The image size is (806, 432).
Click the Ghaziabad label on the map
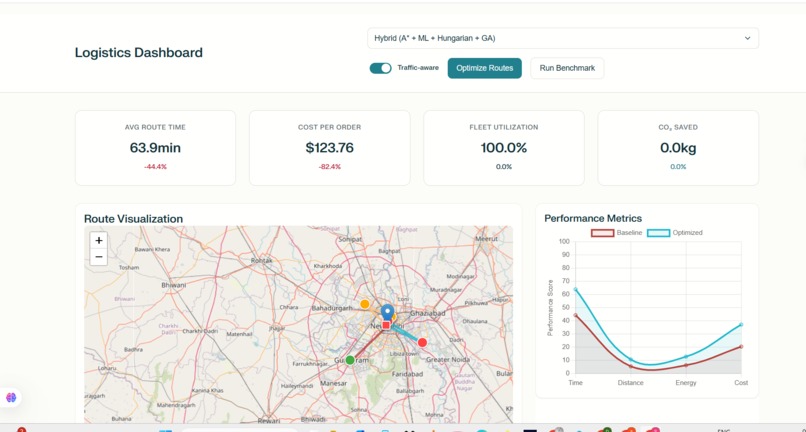[427, 313]
